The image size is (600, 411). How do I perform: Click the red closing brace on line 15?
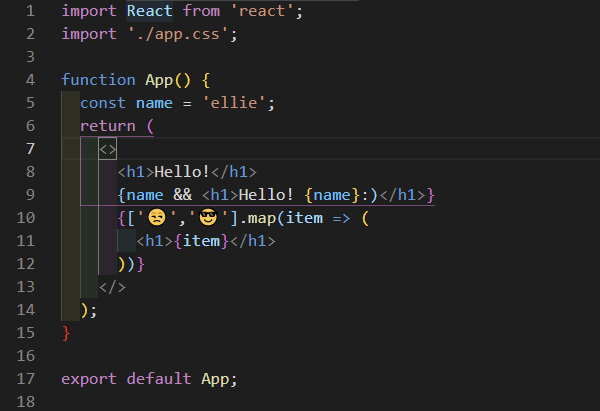pyautogui.click(x=66, y=333)
